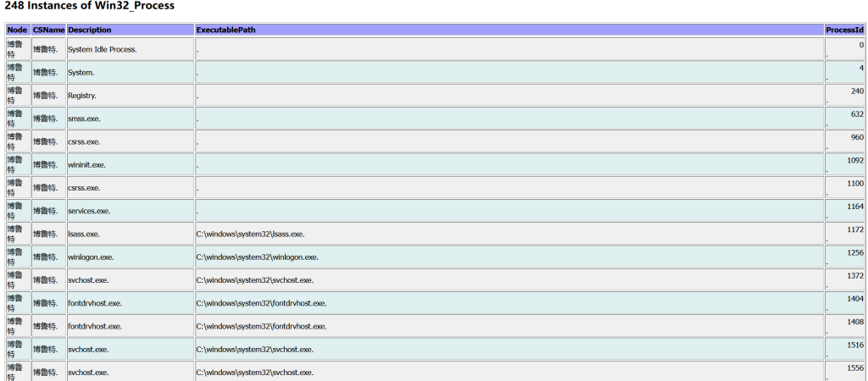This screenshot has height=381, width=868.
Task: Click the ProcessId value 960
Action: 857,137
